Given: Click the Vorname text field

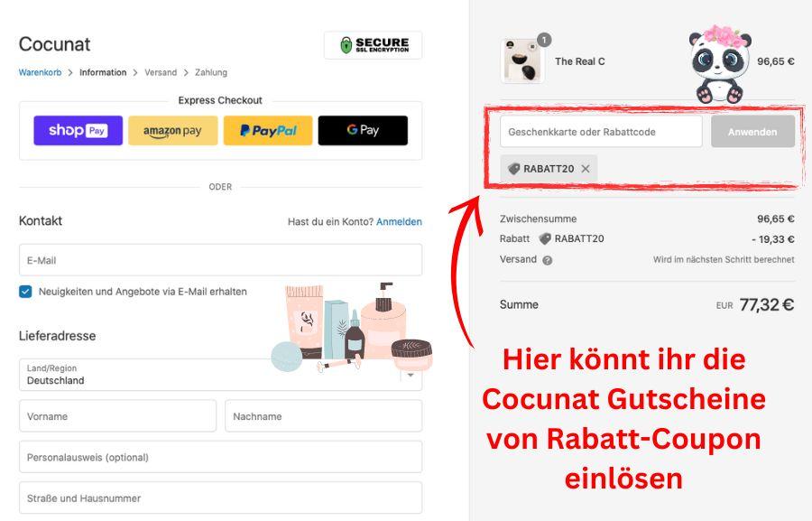Looking at the screenshot, I should [117, 415].
